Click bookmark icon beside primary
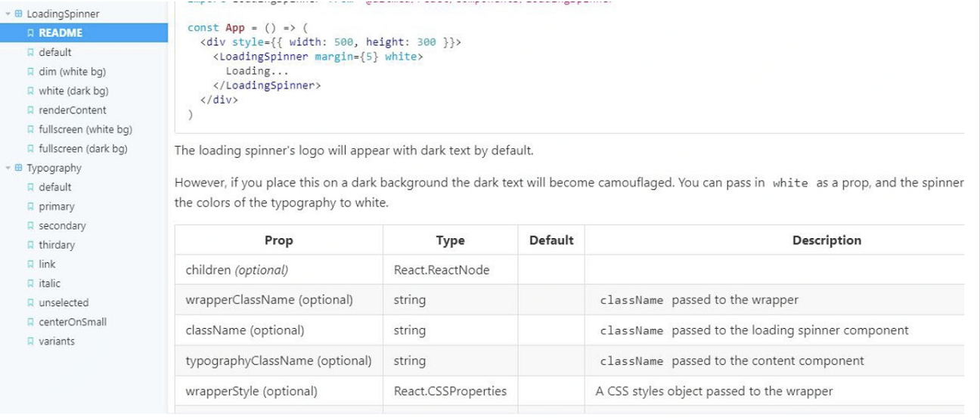 tap(30, 206)
